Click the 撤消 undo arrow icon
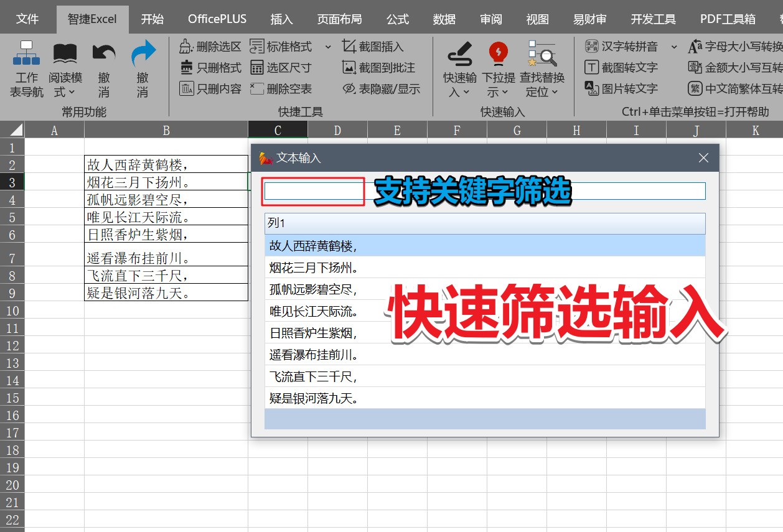 click(x=104, y=54)
